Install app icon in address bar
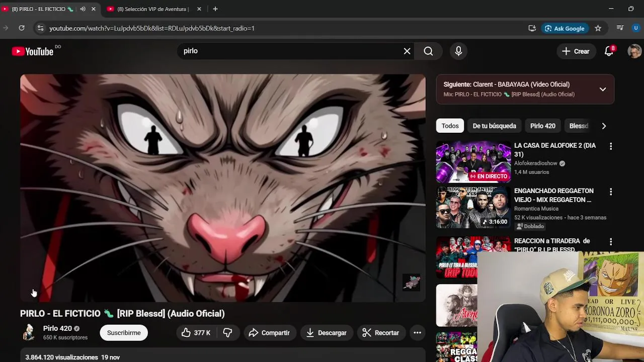The image size is (644, 362). click(x=532, y=28)
